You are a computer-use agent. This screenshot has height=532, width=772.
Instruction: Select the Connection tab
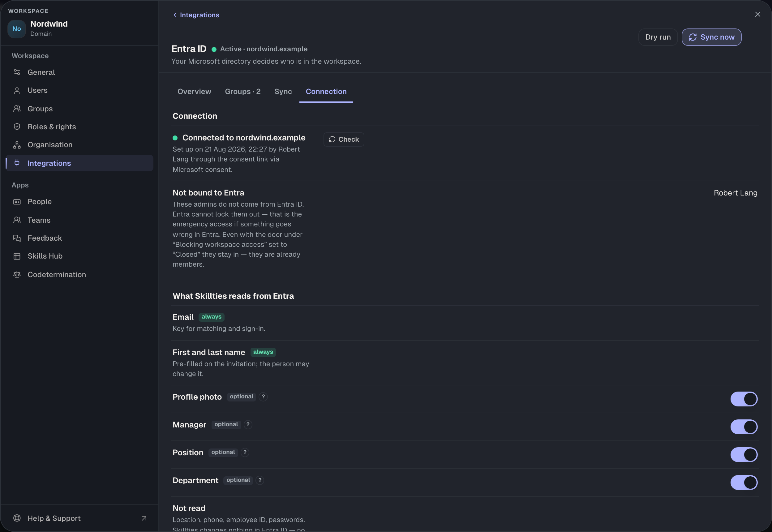pyautogui.click(x=326, y=91)
